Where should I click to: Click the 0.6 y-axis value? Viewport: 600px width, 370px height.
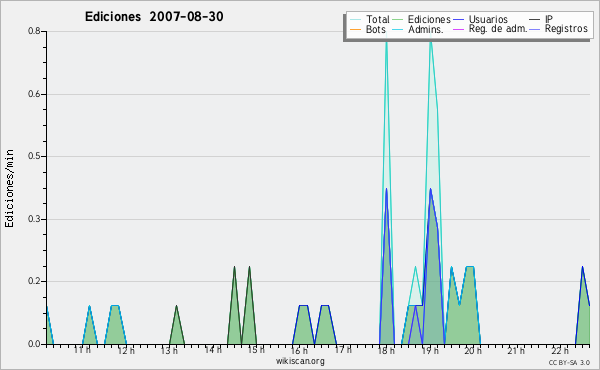click(34, 94)
